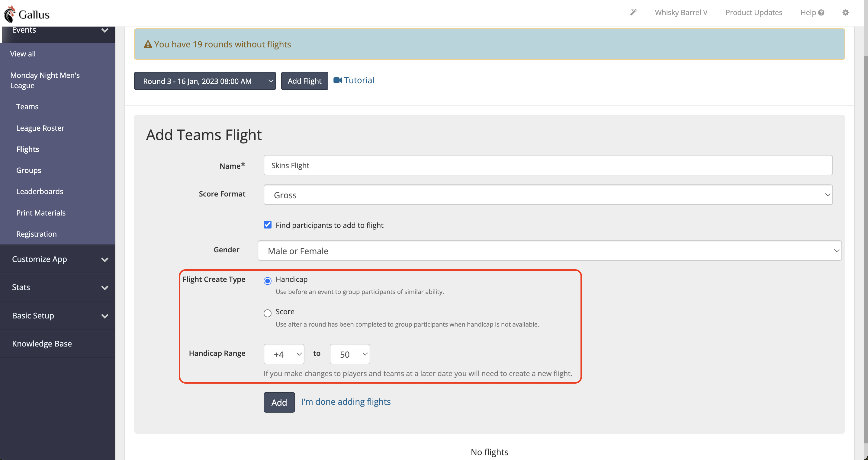868x460 pixels.
Task: Click the magic wand icon in header
Action: click(633, 12)
